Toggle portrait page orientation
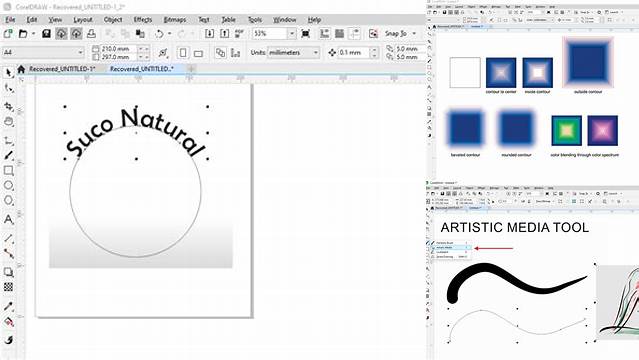Image resolution: width=639 pixels, height=360 pixels. pyautogui.click(x=183, y=53)
